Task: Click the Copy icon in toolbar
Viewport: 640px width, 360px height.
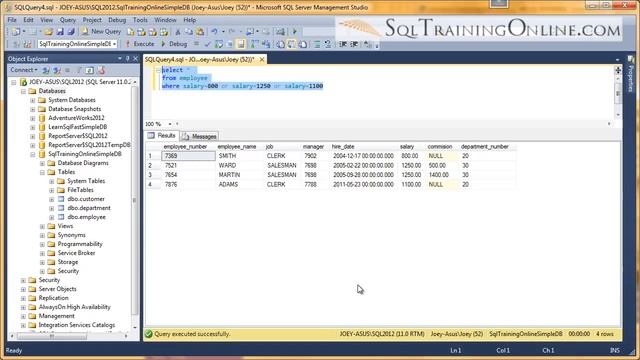Action: [189, 31]
